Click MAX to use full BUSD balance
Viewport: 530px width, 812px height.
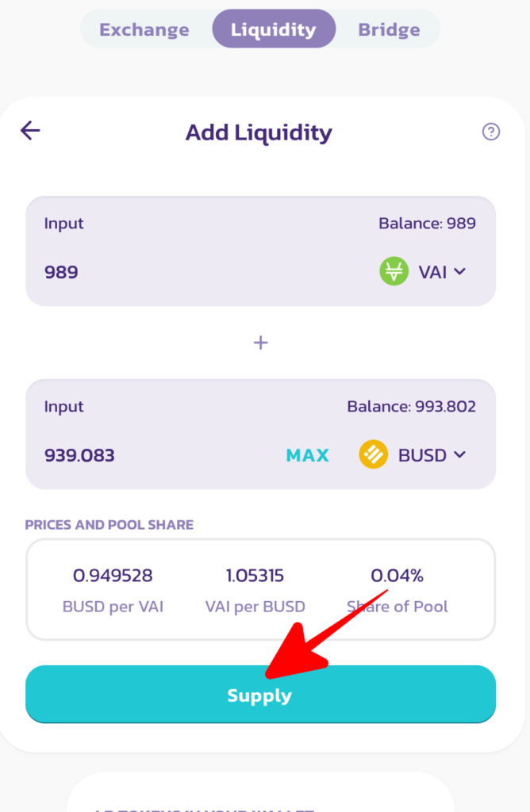point(307,454)
